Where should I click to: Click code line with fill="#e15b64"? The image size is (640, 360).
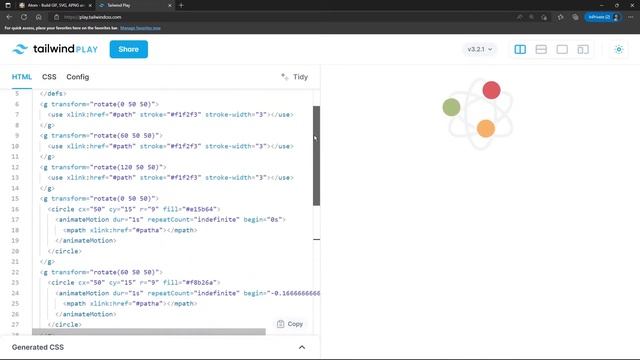click(x=134, y=209)
